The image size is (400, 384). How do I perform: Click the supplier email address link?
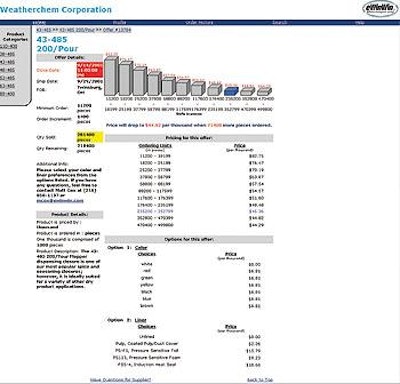tap(60, 201)
